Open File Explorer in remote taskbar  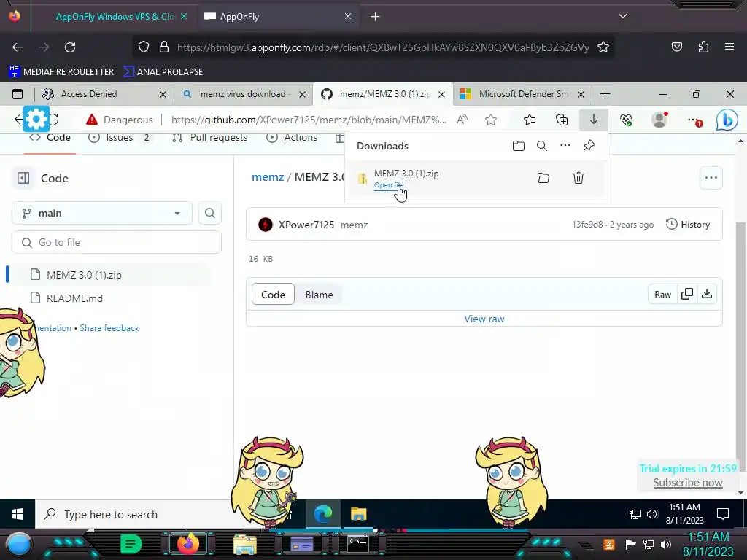tap(359, 515)
